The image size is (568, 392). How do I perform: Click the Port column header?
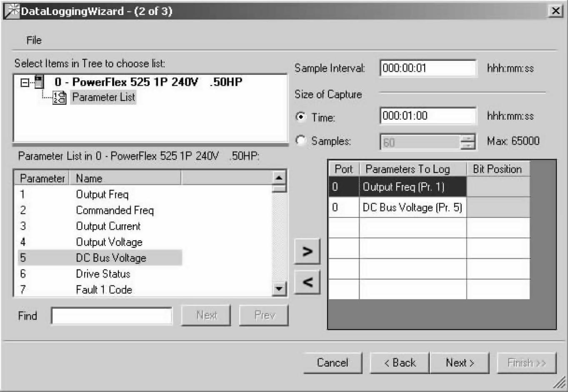pyautogui.click(x=344, y=169)
